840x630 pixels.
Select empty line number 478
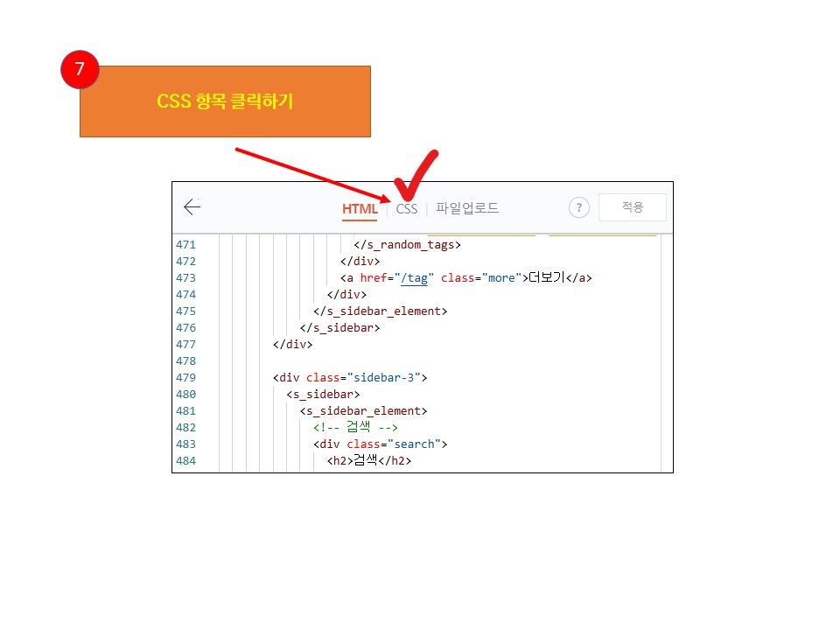point(185,361)
